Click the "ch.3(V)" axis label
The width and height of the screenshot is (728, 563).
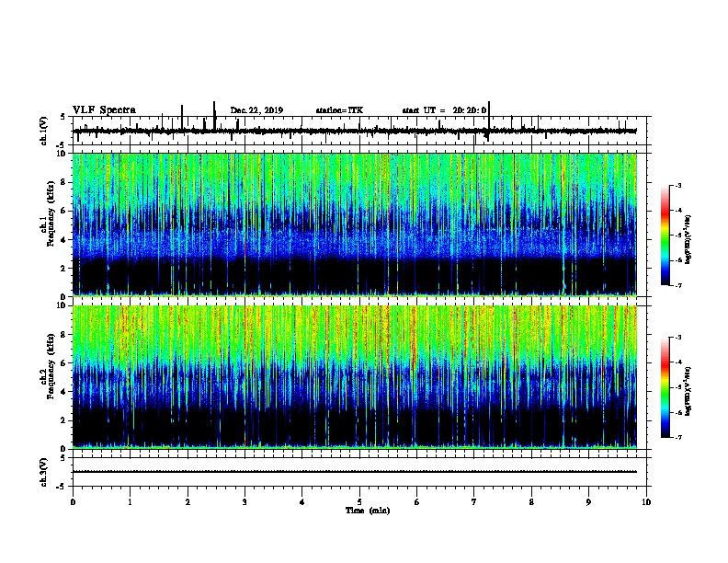[x=43, y=472]
